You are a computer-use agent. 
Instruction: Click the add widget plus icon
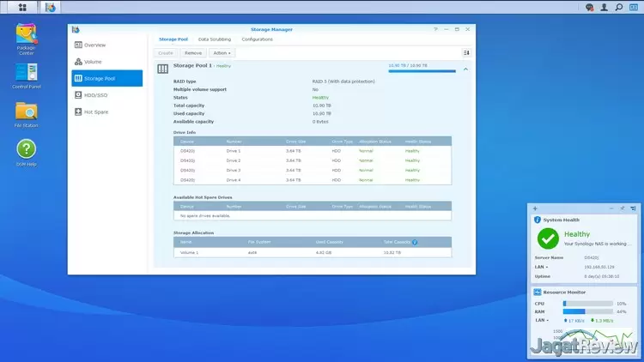pos(535,208)
